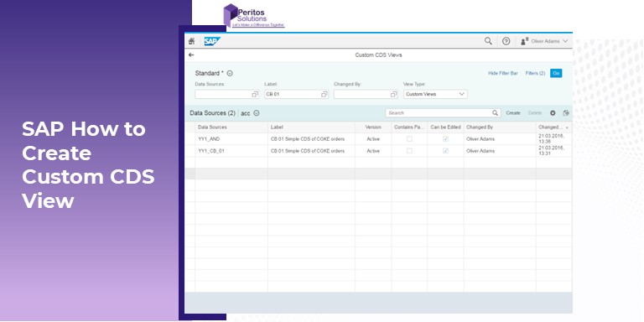Select the YY1_CB_01 row
The height and width of the screenshot is (322, 644).
coord(378,151)
